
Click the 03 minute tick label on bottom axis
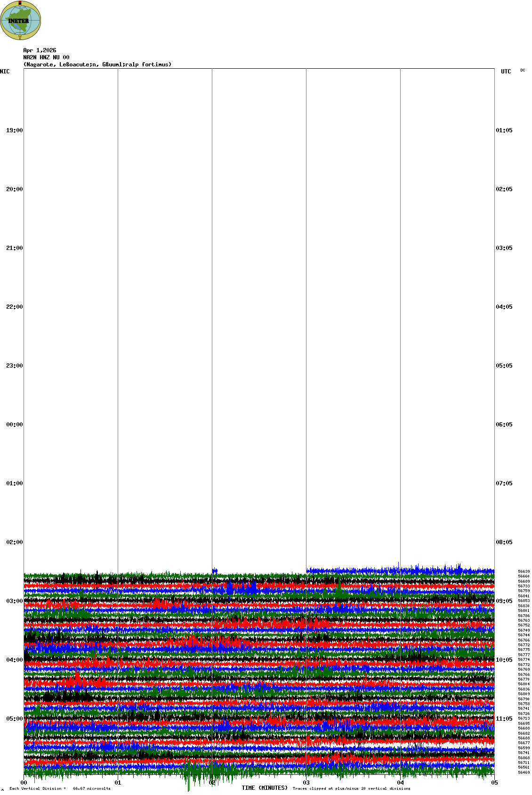[306, 783]
